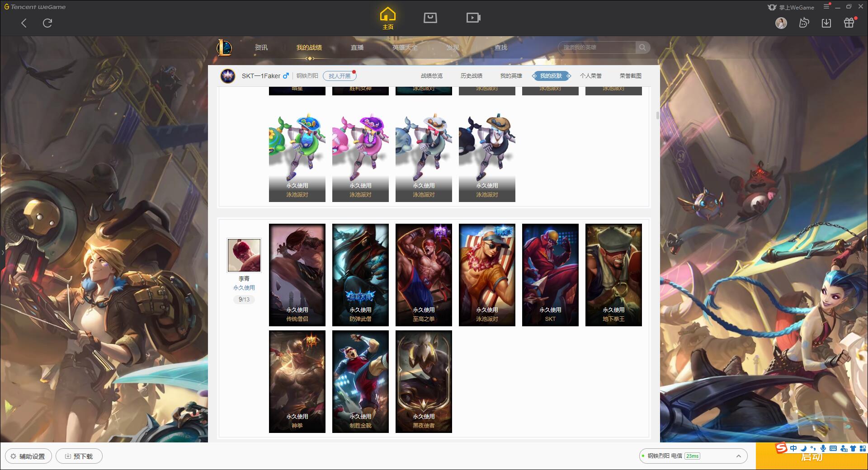Toggle Sogou 中 Chinese/English mode
Screen dimensions: 868x470
click(x=793, y=448)
